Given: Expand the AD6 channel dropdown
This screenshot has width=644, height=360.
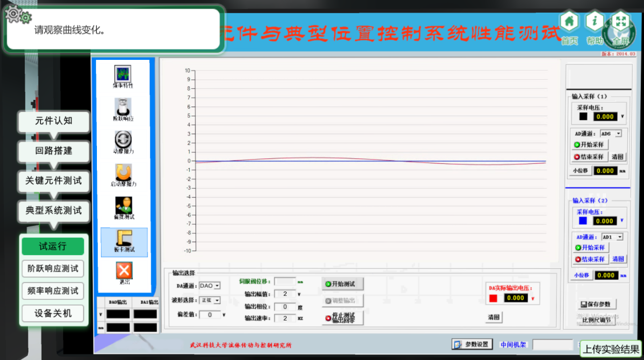Looking at the screenshot, I should tap(618, 133).
